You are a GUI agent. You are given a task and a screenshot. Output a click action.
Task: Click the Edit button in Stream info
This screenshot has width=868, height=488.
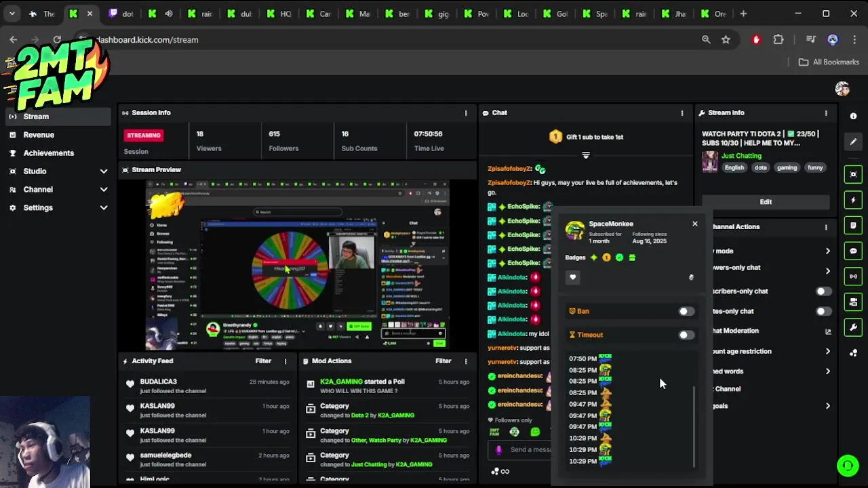click(766, 202)
